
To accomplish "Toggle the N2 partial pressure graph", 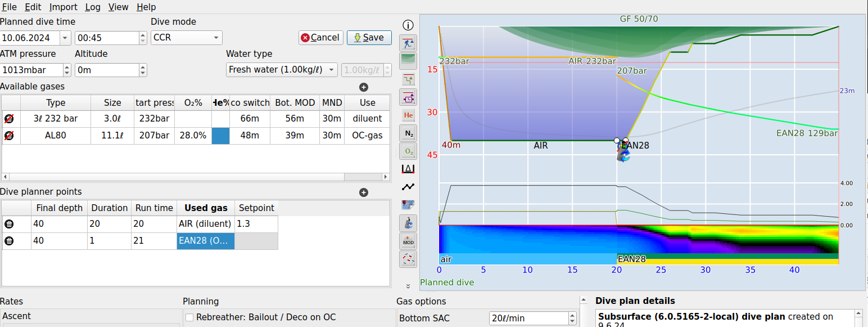I will [x=408, y=133].
